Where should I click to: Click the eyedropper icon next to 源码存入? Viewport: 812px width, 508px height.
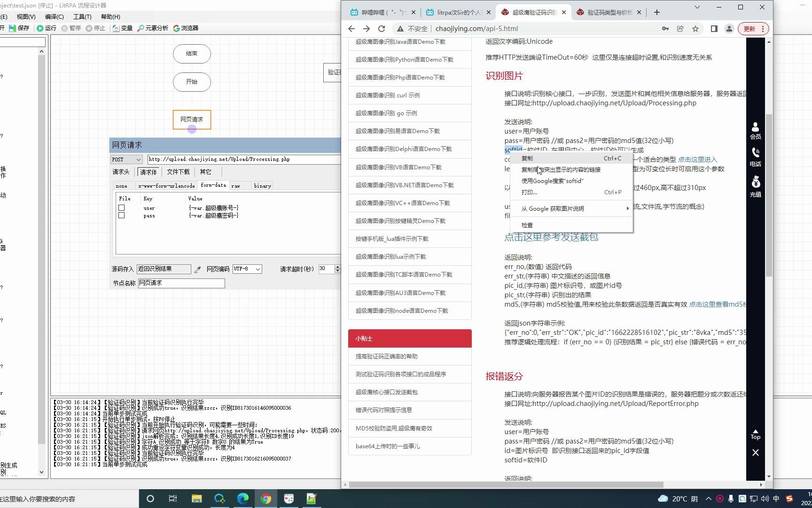tap(197, 269)
